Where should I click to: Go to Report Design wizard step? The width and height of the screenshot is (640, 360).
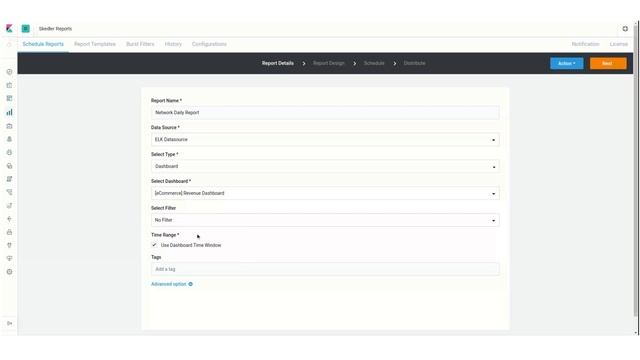point(329,63)
